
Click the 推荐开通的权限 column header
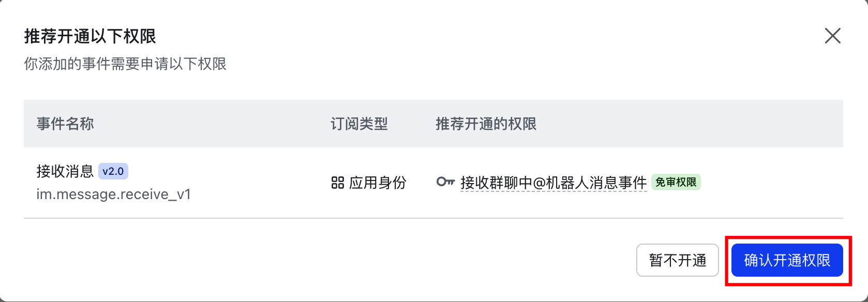pos(486,124)
